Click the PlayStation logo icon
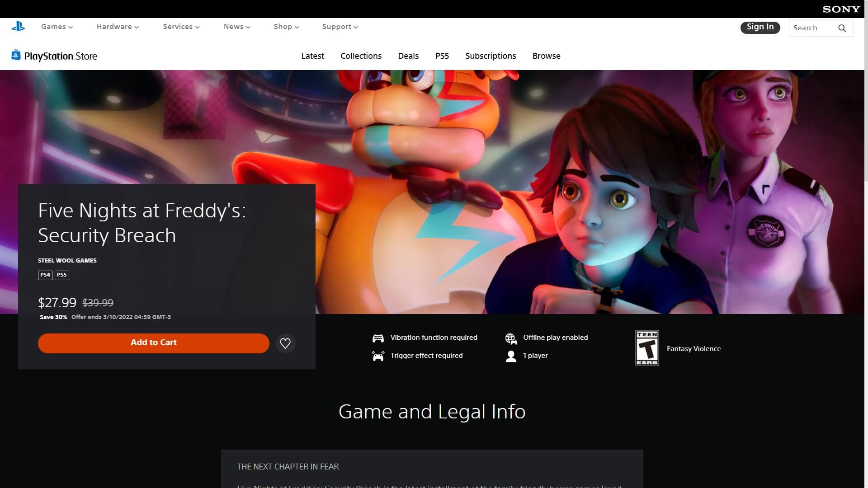The width and height of the screenshot is (868, 488). click(18, 27)
